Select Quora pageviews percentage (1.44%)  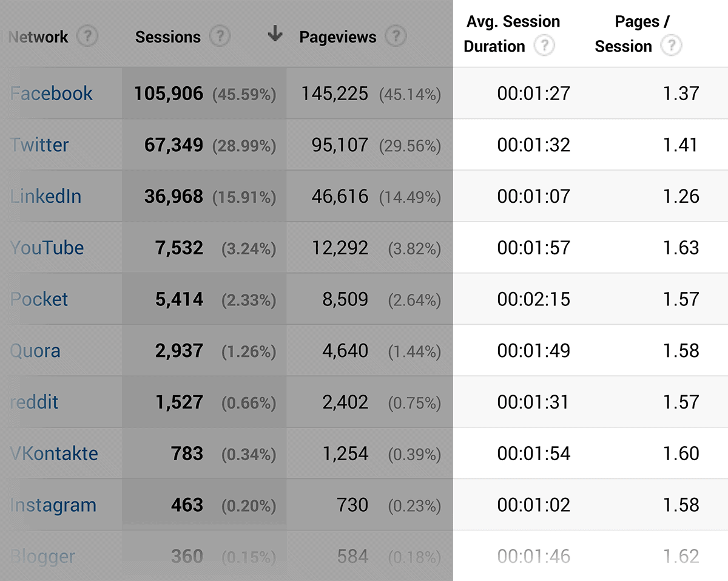coord(415,352)
